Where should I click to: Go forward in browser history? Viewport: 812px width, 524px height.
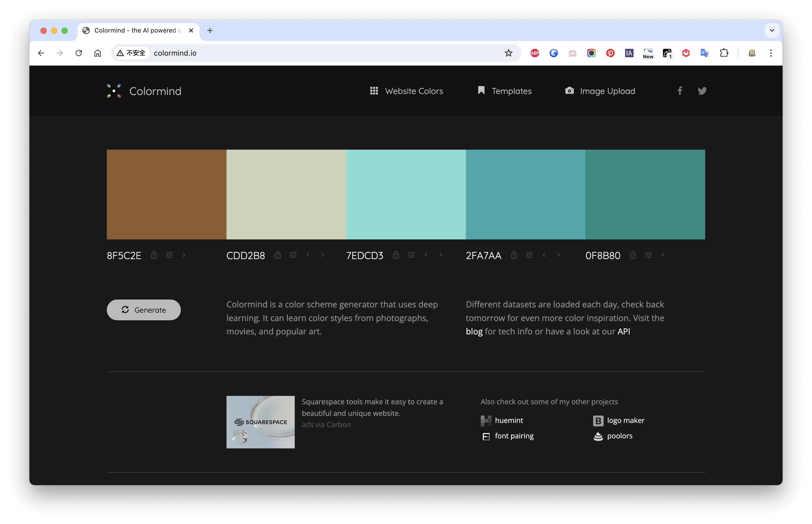(60, 53)
